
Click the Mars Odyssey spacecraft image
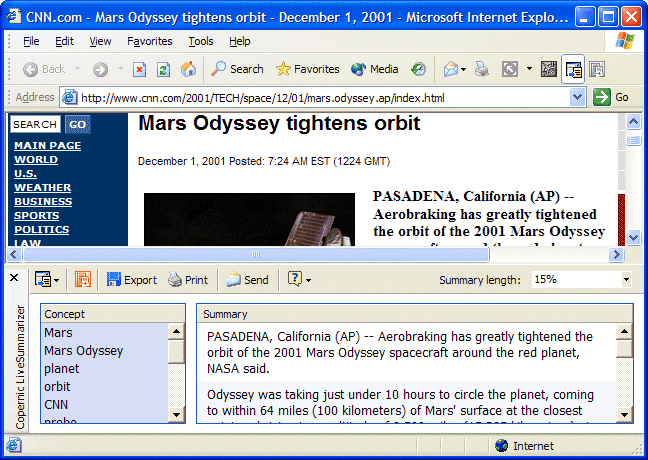pos(249,219)
